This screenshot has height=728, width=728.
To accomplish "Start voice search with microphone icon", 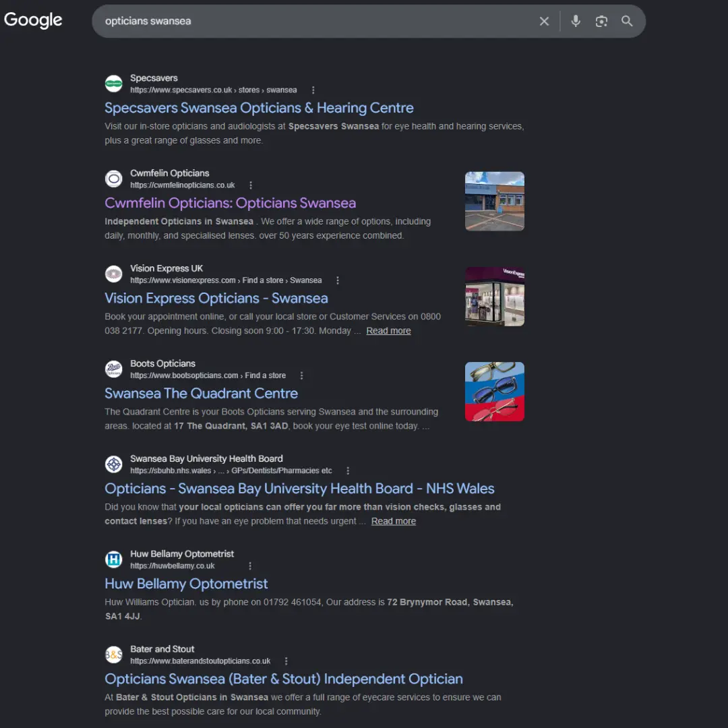I will (x=576, y=22).
